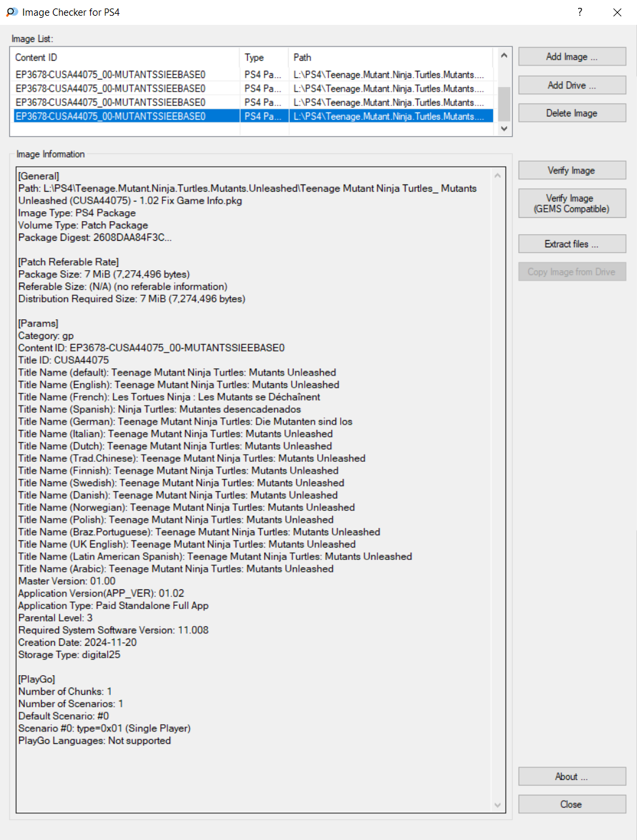Click the [Params] section heading
This screenshot has height=840, width=637.
(x=38, y=323)
